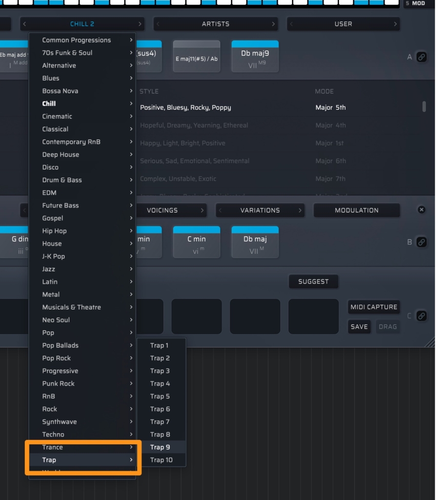Click the link icon for row C
448x500 pixels.
point(422,316)
